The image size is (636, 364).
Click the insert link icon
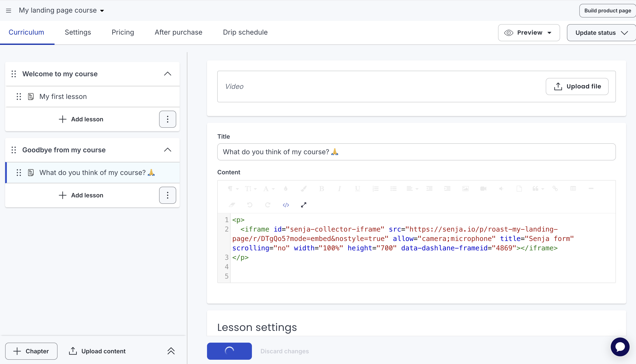(x=555, y=189)
